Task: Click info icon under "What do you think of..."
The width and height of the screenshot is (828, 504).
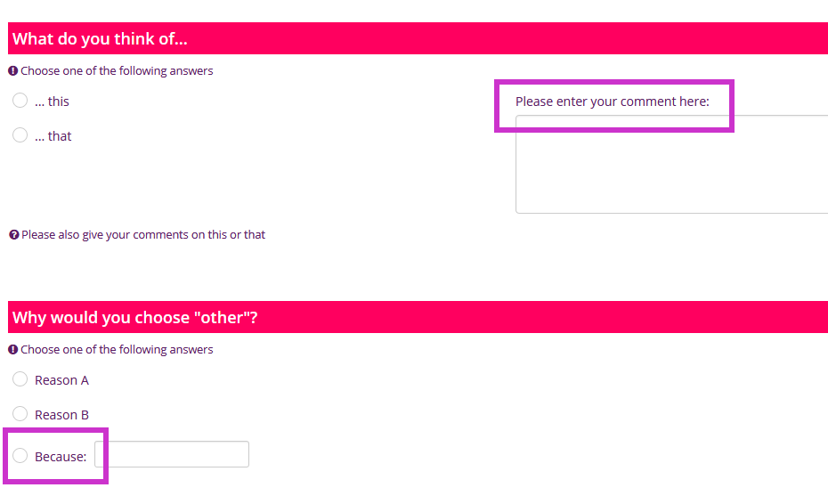Action: click(x=13, y=71)
